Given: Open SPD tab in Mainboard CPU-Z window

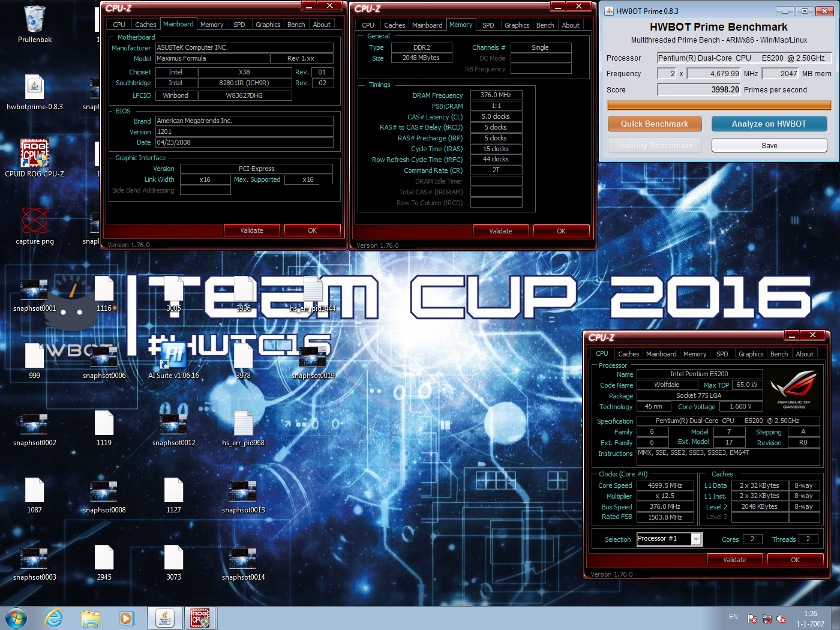Looking at the screenshot, I should click(239, 25).
